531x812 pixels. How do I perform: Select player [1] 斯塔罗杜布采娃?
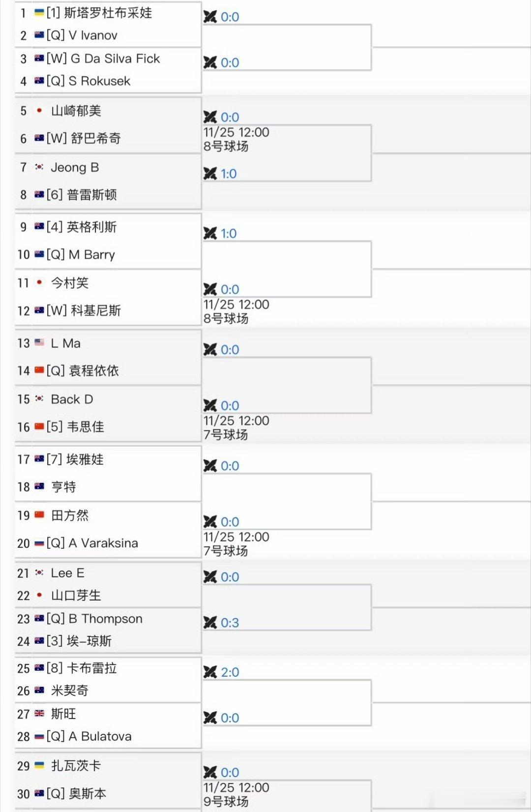pos(99,13)
